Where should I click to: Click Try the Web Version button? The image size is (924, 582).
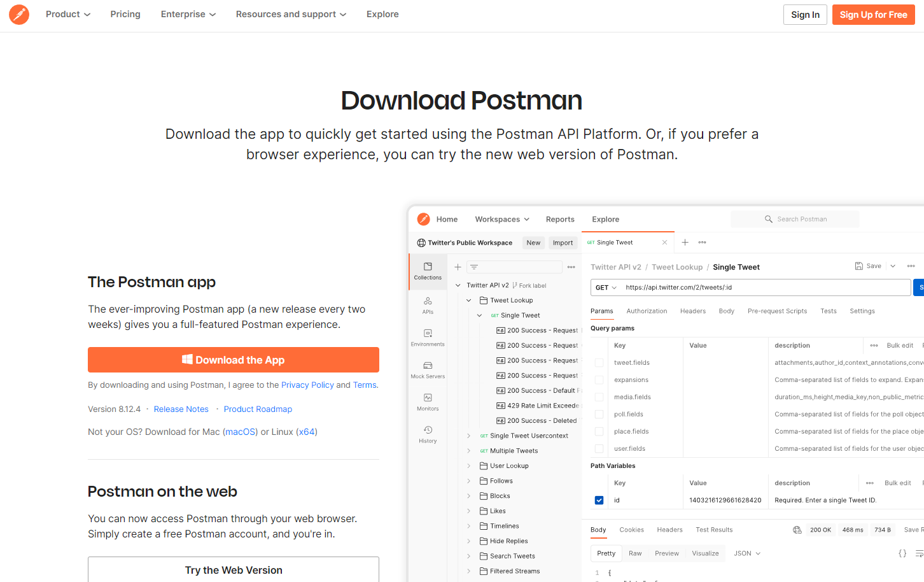click(x=234, y=570)
